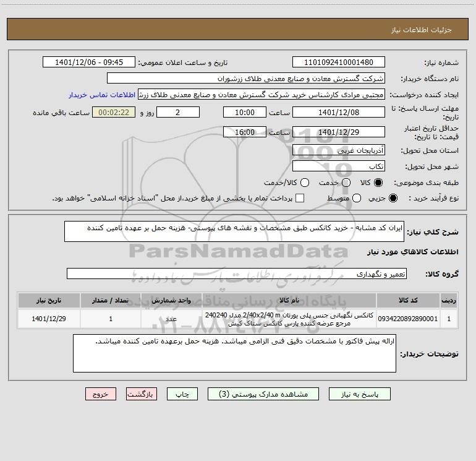Click the نام کالا column header

pyautogui.click(x=289, y=300)
